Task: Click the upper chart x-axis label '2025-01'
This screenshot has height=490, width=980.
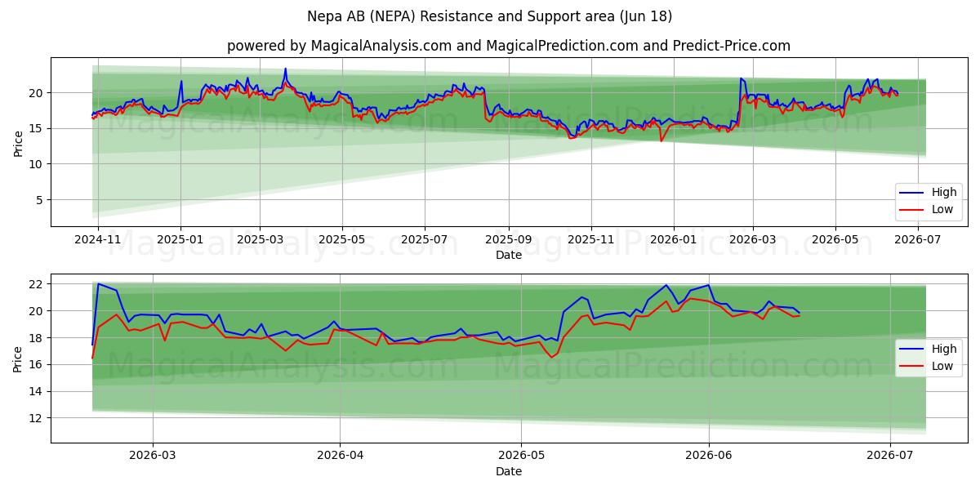Action: click(x=180, y=239)
